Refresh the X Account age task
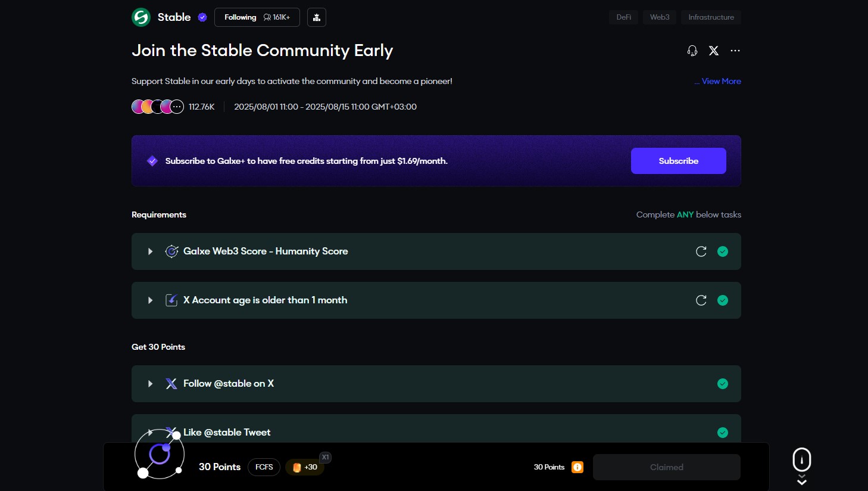This screenshot has height=491, width=868. point(701,300)
